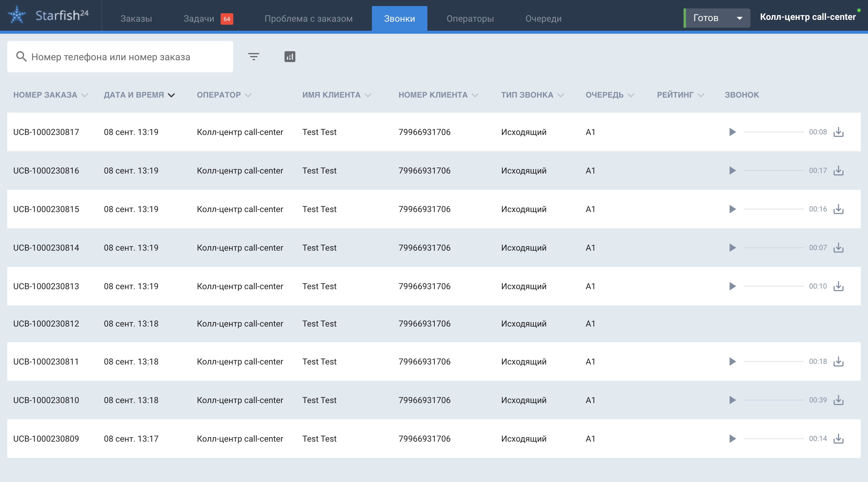Seek in the 00:17 recording progress bar

tap(774, 171)
